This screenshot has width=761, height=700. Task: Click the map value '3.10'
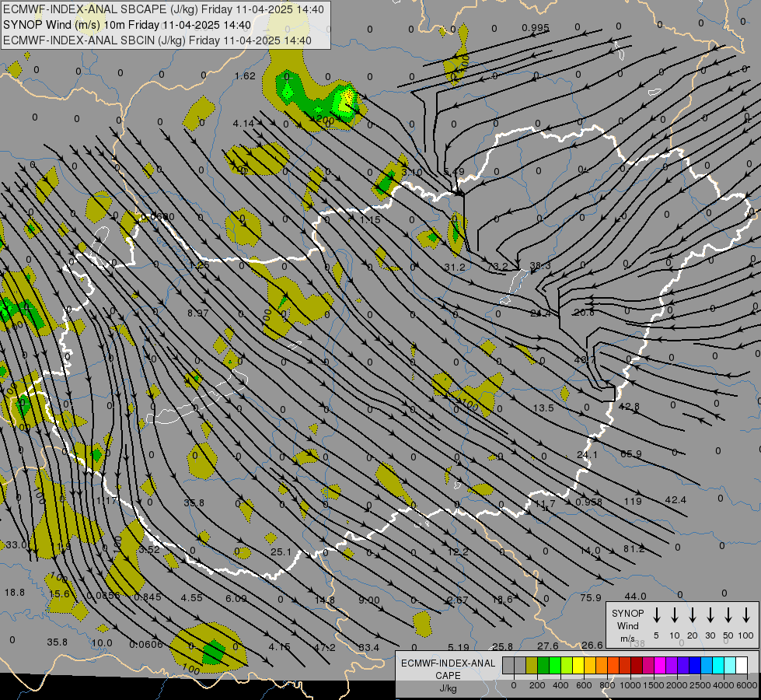click(412, 172)
